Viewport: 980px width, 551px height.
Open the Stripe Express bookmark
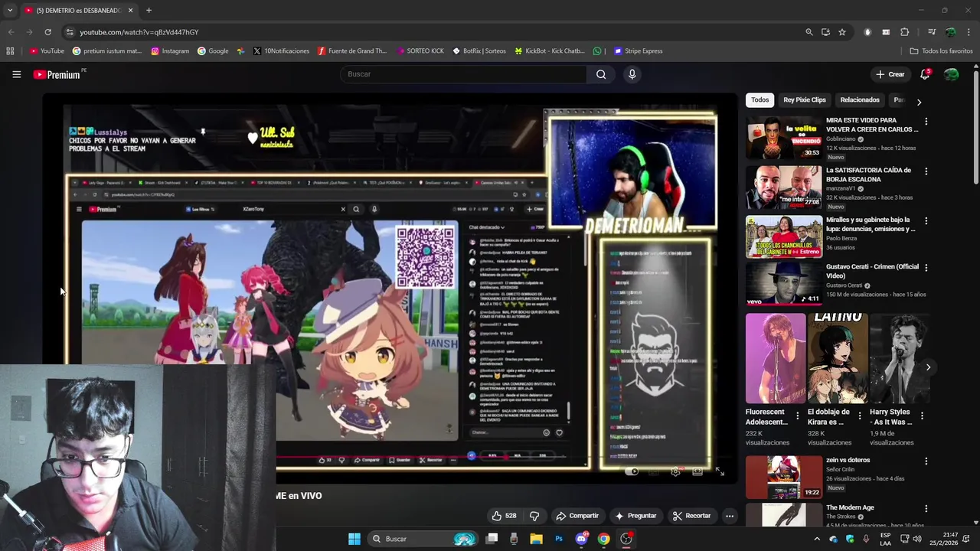(x=638, y=51)
